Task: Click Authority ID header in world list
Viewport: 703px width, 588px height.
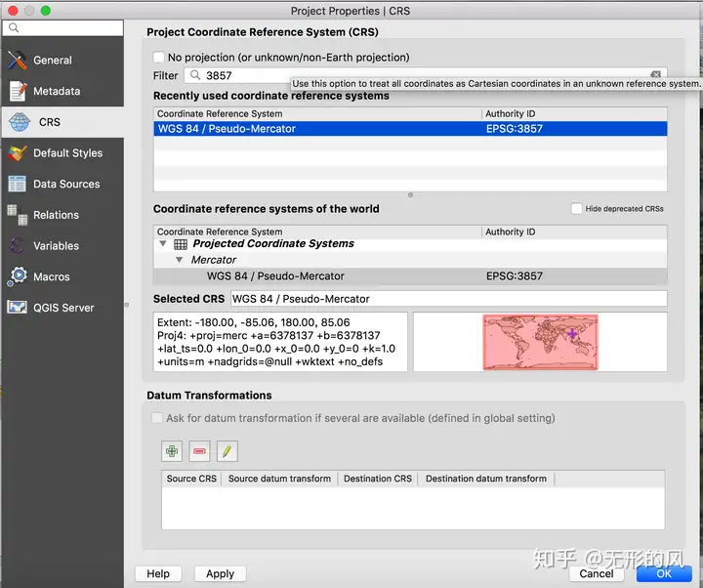Action: [511, 231]
